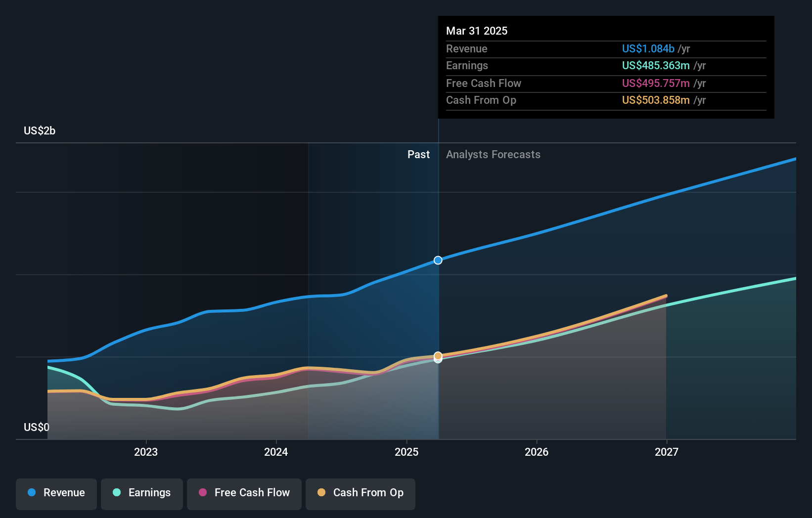Click the Cash From Op label in tooltip
This screenshot has width=812, height=518.
tap(481, 100)
